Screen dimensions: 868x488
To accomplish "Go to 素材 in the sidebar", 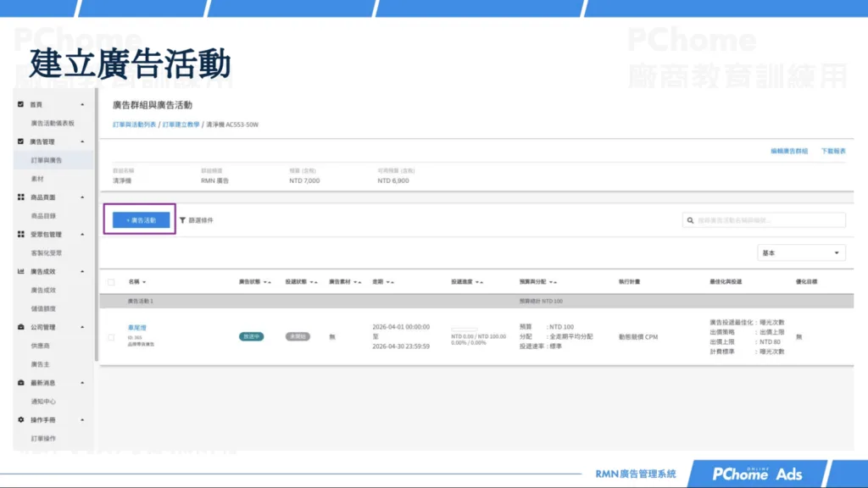I will [36, 179].
